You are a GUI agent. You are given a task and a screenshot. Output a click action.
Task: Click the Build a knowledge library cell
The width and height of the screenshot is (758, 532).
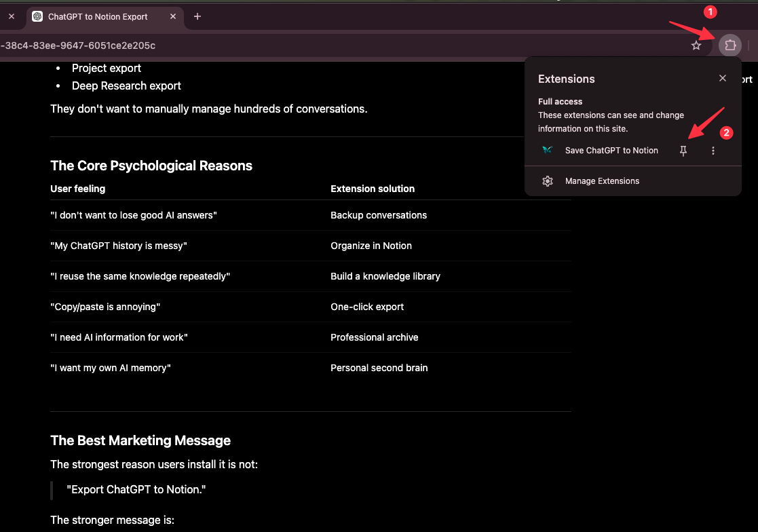point(385,276)
